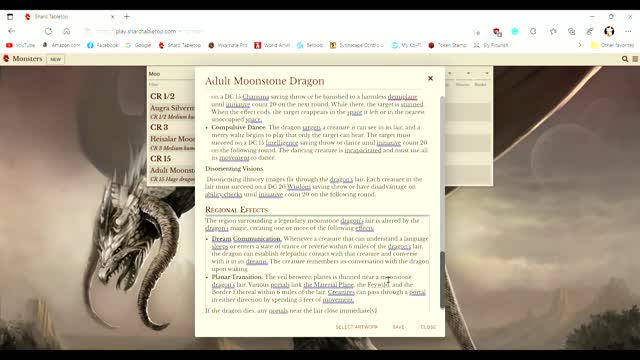Screen dimensions: 640x360
Task: Click the Wisdom saving throw link
Action: (x=299, y=187)
